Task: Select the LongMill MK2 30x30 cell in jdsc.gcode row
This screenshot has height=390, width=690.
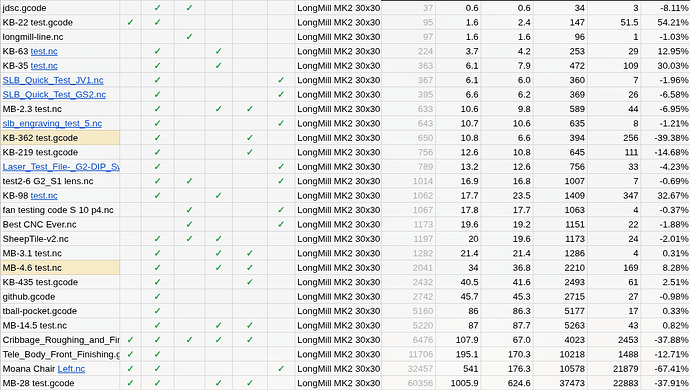Action: coord(338,8)
